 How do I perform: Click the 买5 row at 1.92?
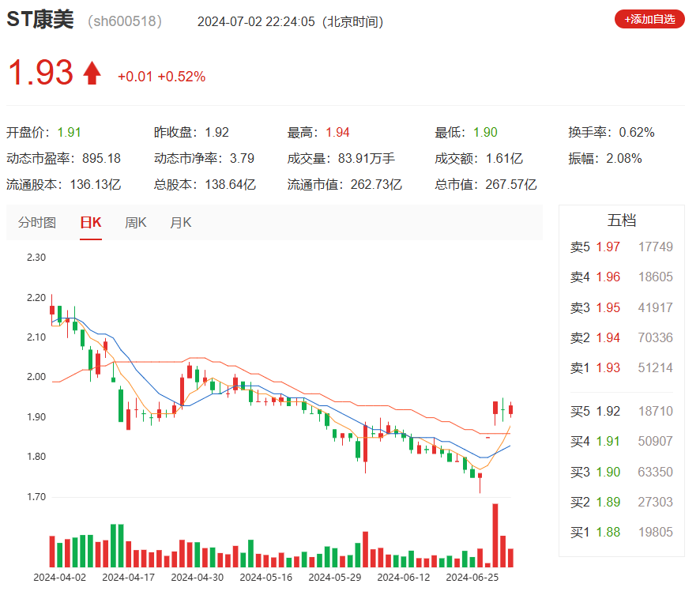point(622,411)
